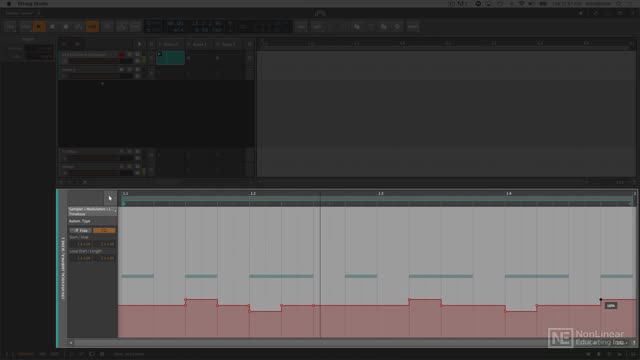Image resolution: width=640 pixels, height=360 pixels.
Task: Open the Apple menu
Action: (9, 4)
